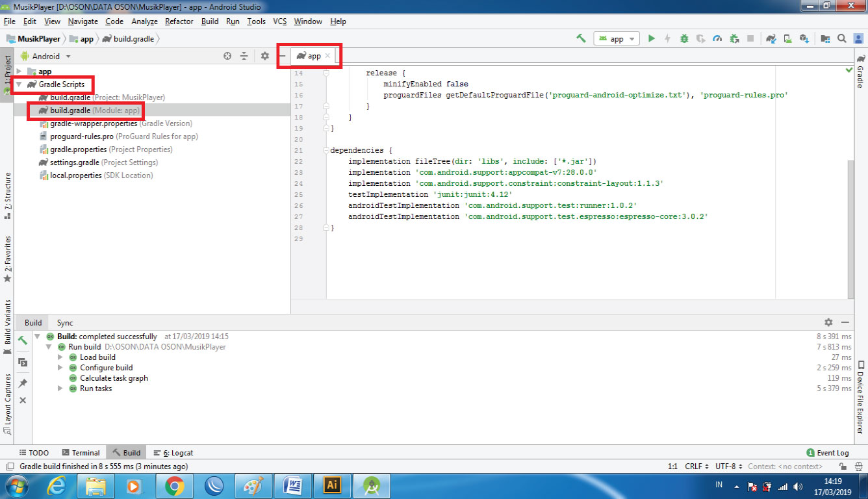Expand the Run tasks node
Viewport: 868px width, 499px height.
tap(60, 389)
